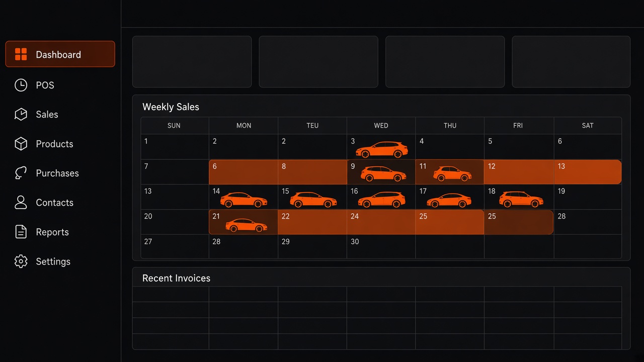
Task: Select the WED column header
Action: [381, 125]
